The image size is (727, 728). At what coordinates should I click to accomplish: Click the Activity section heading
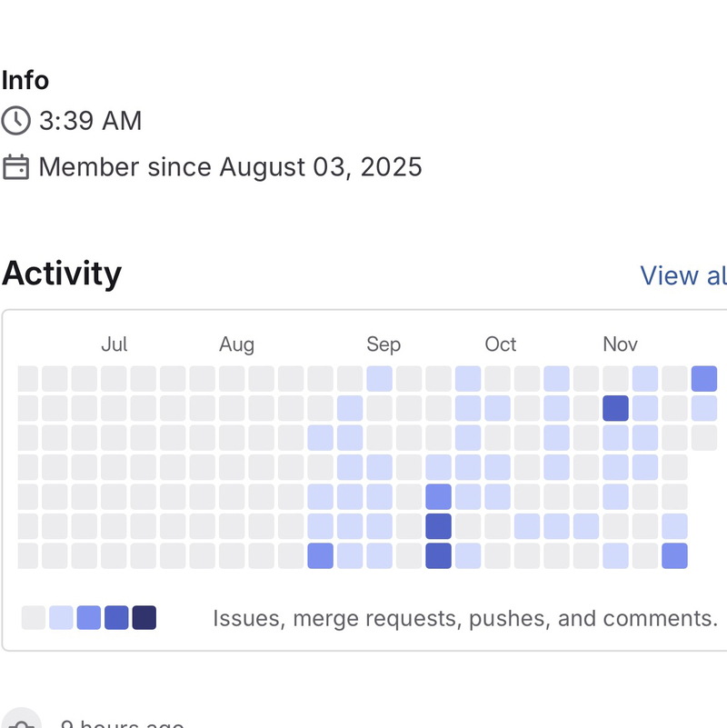62,274
